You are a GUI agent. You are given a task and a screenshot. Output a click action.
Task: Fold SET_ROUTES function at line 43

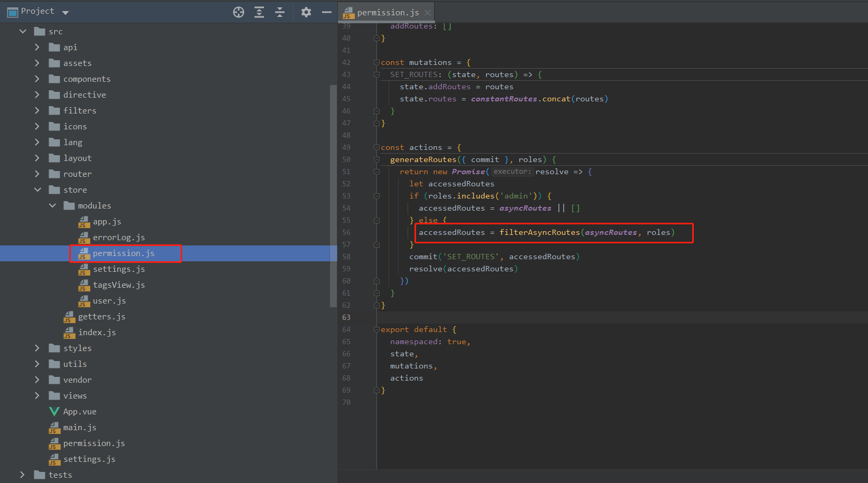(x=376, y=74)
